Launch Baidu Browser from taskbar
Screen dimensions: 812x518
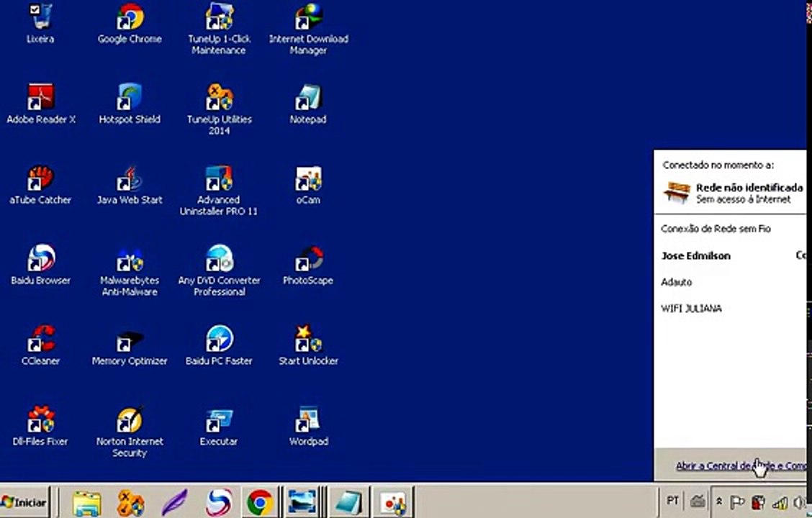(x=218, y=502)
